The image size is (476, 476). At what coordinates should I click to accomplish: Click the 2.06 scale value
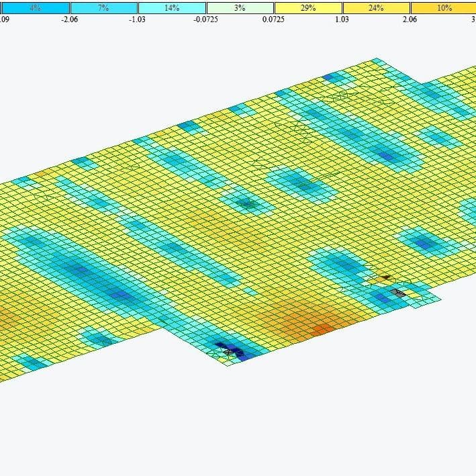410,19
